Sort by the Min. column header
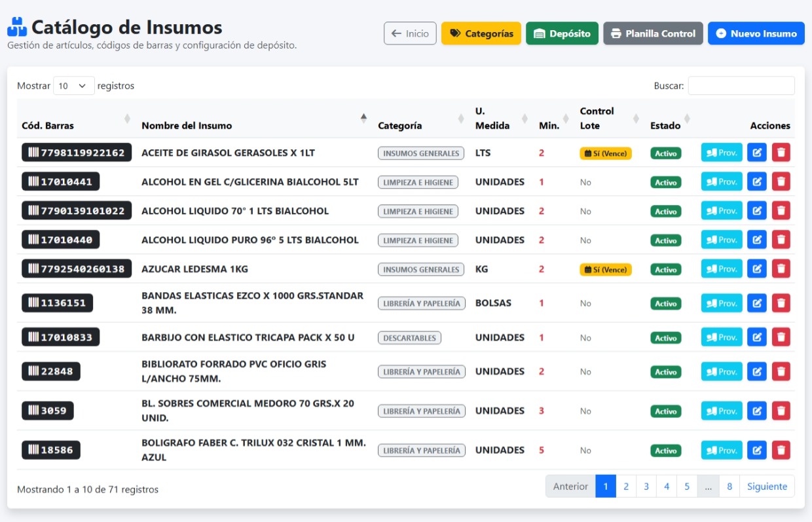This screenshot has width=812, height=522. (x=554, y=119)
